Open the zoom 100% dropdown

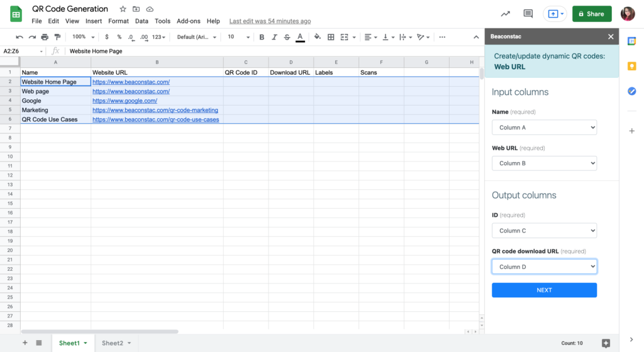(x=84, y=37)
